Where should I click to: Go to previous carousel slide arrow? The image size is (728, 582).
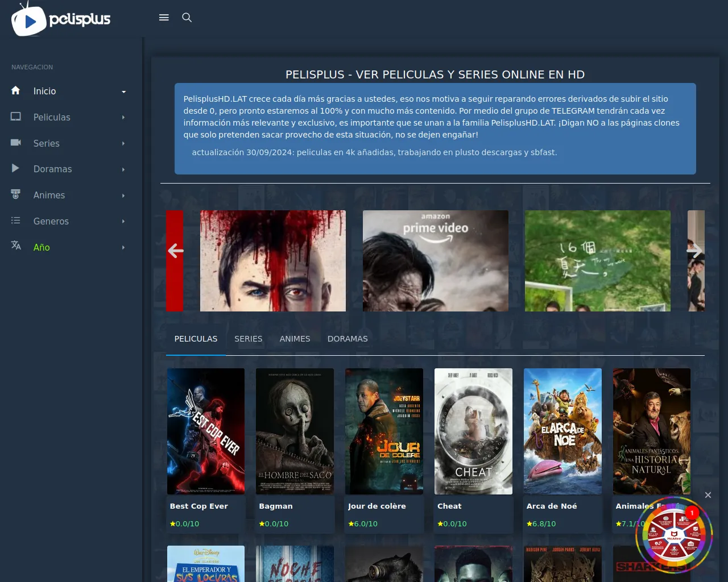(176, 251)
